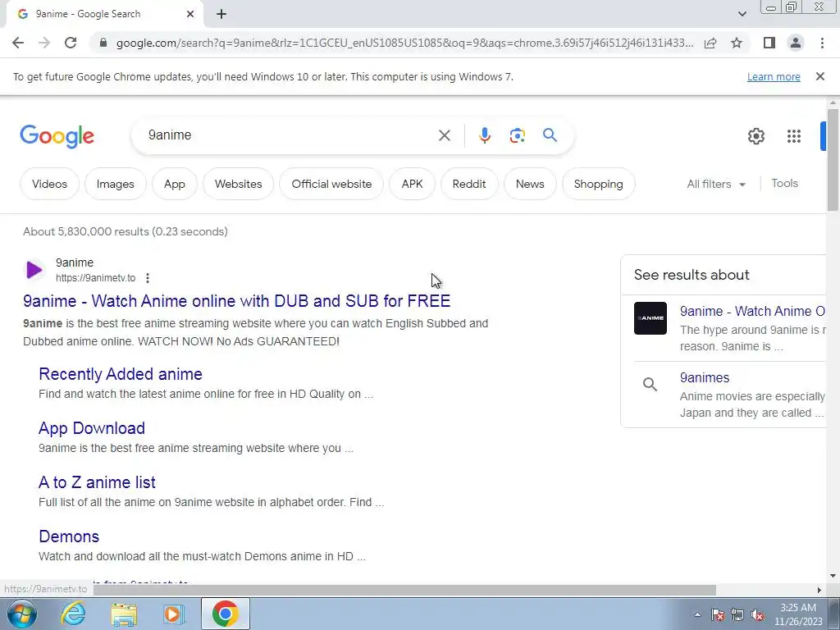Open the network tray icon
This screenshot has height=630, width=840.
pyautogui.click(x=737, y=614)
